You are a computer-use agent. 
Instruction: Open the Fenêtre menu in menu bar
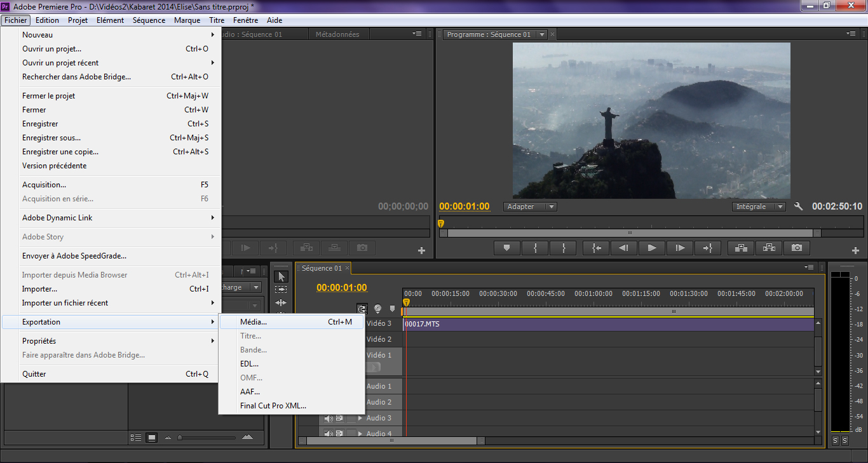pyautogui.click(x=245, y=20)
